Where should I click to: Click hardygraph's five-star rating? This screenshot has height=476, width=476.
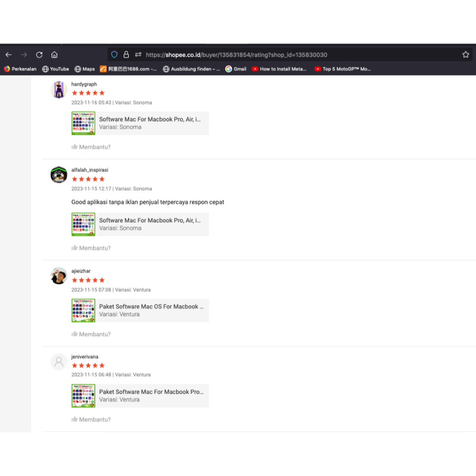tap(88, 93)
